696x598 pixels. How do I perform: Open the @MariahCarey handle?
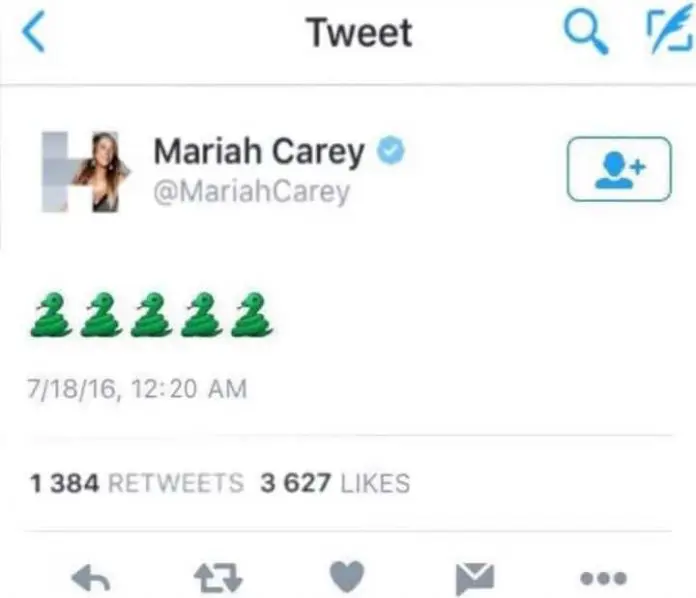[252, 192]
